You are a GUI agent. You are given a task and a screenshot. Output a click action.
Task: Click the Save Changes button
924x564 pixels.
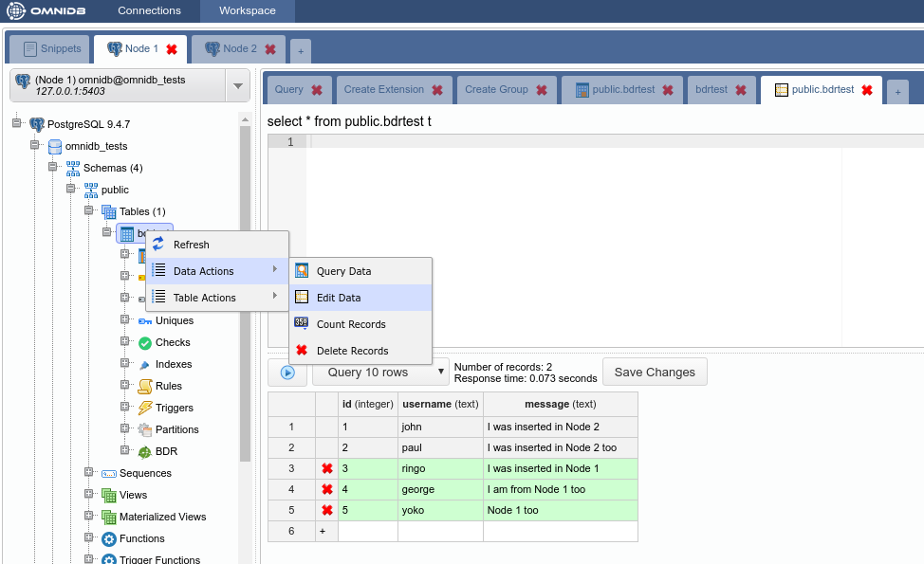(x=655, y=373)
